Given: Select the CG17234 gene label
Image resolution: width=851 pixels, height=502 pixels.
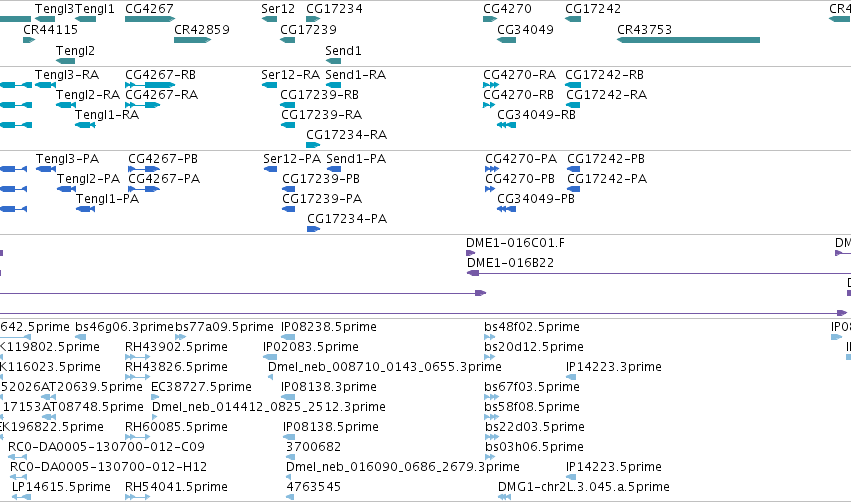Looking at the screenshot, I should [x=334, y=9].
